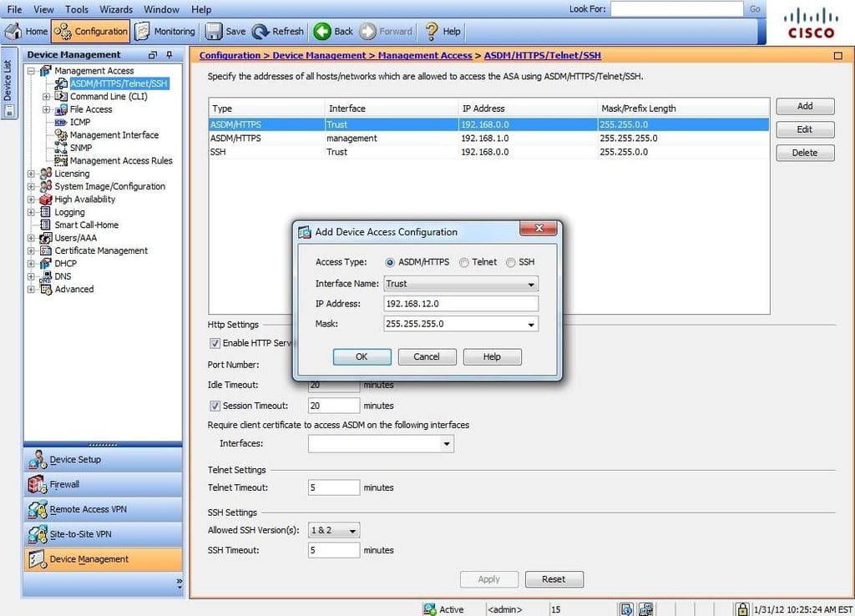This screenshot has height=616, width=855.
Task: Click the DNS tree icon
Action: point(46,276)
